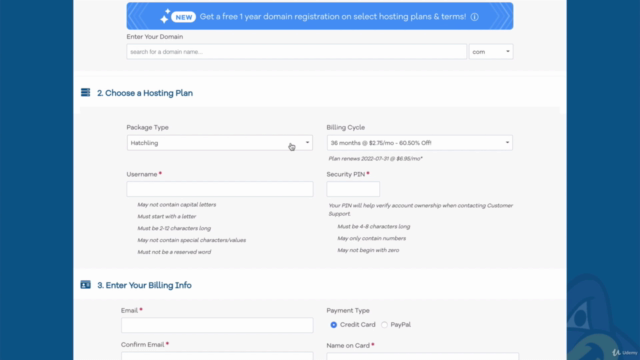The height and width of the screenshot is (360, 640).
Task: Click the 'Name on Card' label
Action: [348, 345]
